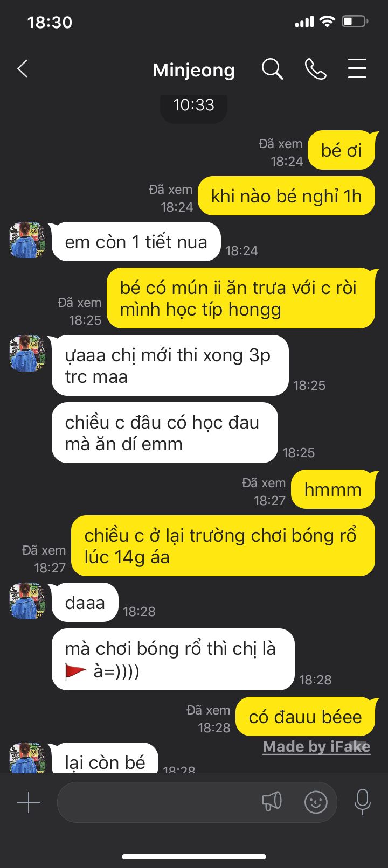Tap the plus attachment icon

click(x=29, y=802)
